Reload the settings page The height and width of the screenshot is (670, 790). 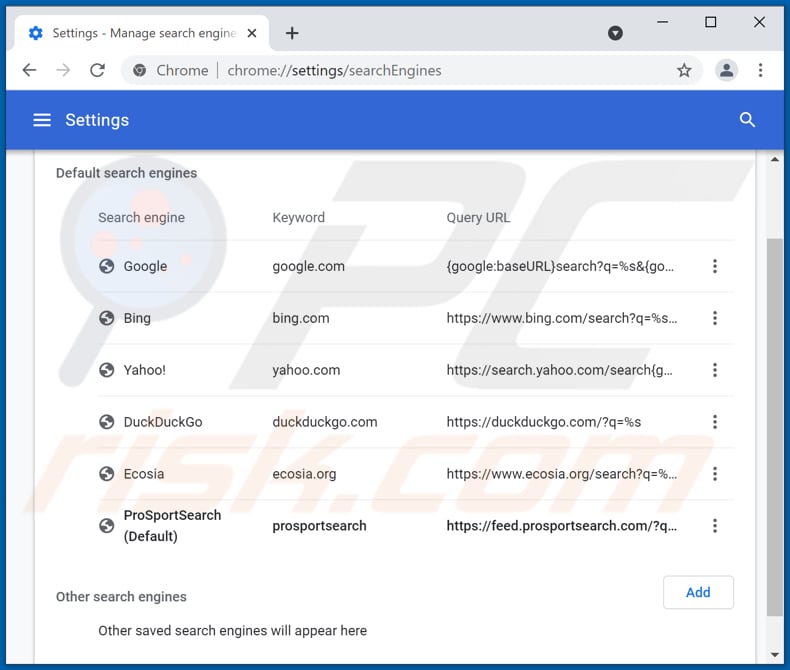97,70
